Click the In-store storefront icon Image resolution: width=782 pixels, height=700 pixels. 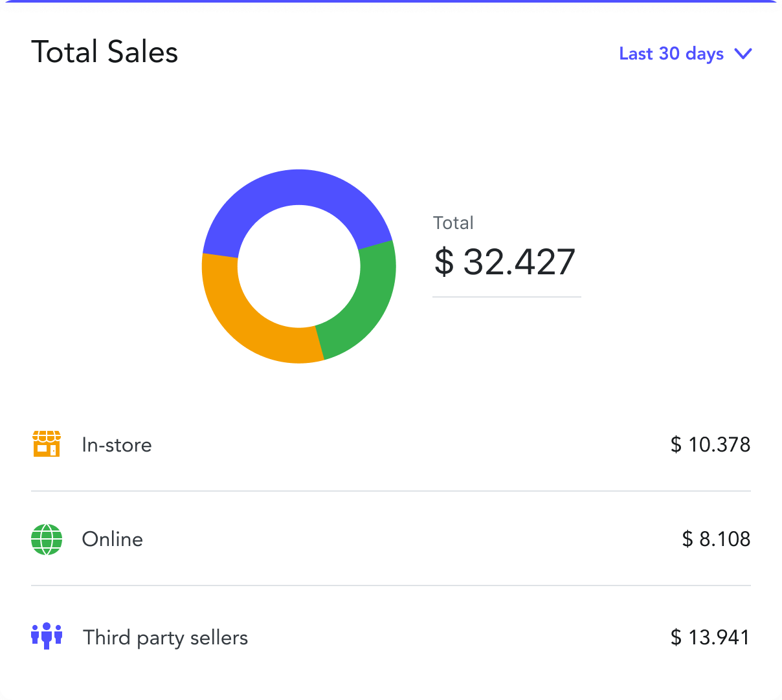47,444
